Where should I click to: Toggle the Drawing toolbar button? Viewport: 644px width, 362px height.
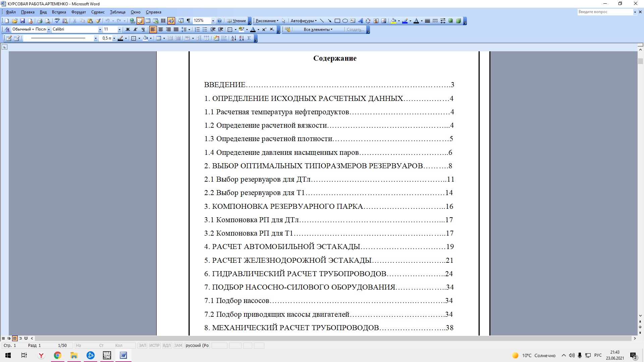click(171, 21)
